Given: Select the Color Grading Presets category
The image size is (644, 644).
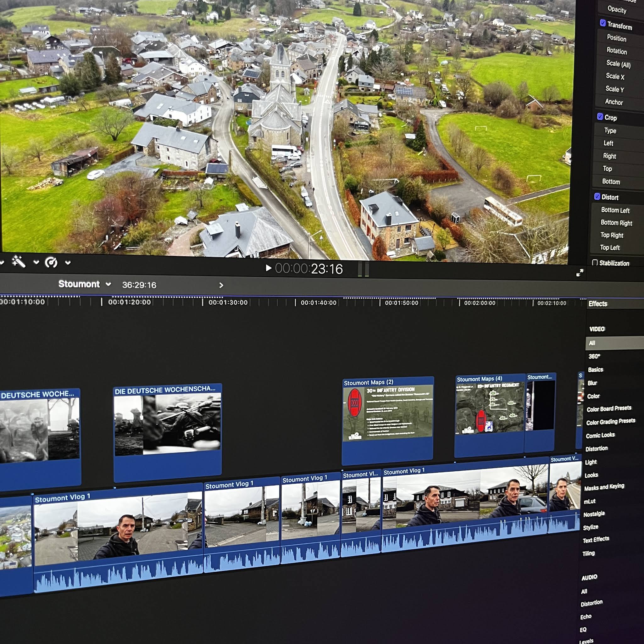Looking at the screenshot, I should coord(610,422).
